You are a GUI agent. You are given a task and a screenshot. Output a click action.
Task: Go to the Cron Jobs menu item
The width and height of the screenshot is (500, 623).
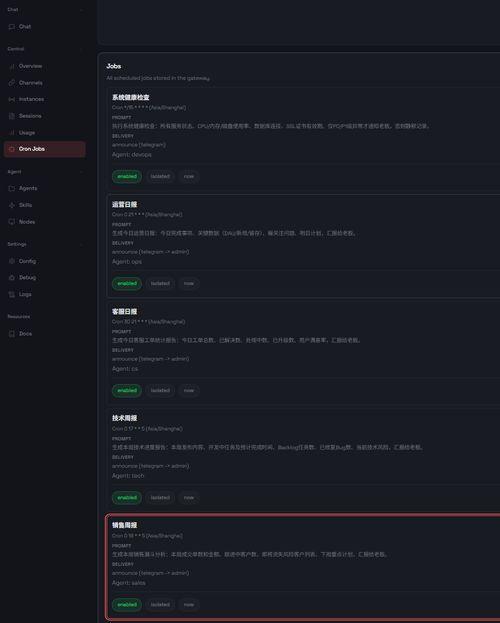click(x=45, y=149)
